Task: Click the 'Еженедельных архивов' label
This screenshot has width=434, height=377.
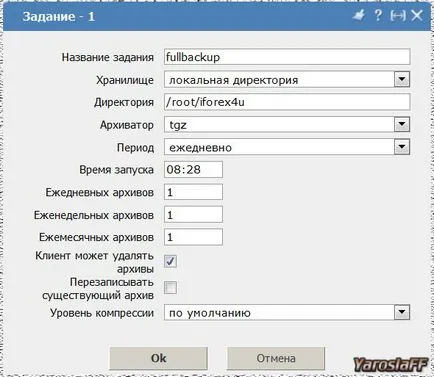Action: pos(94,215)
